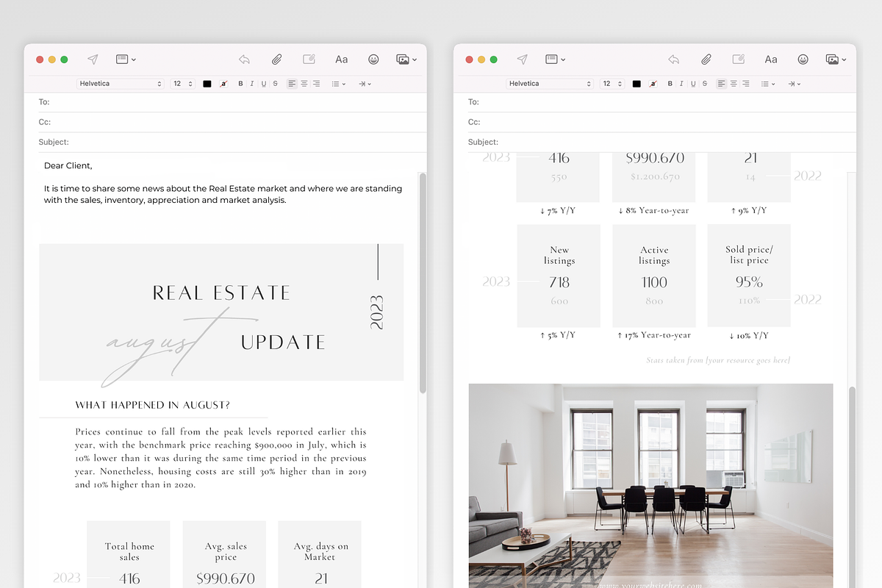Toggle bold in left window format bar
Screen dimensions: 882x588
(x=240, y=84)
